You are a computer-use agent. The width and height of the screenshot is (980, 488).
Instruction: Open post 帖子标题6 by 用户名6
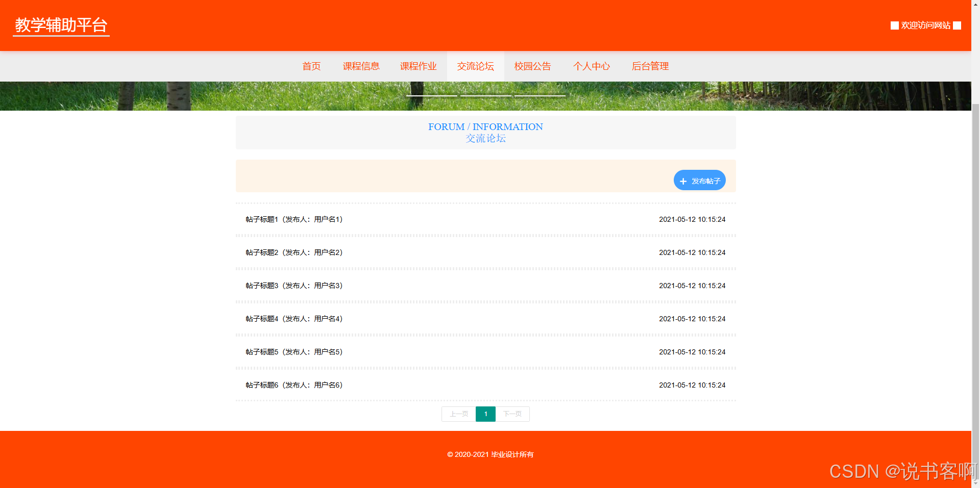[294, 385]
